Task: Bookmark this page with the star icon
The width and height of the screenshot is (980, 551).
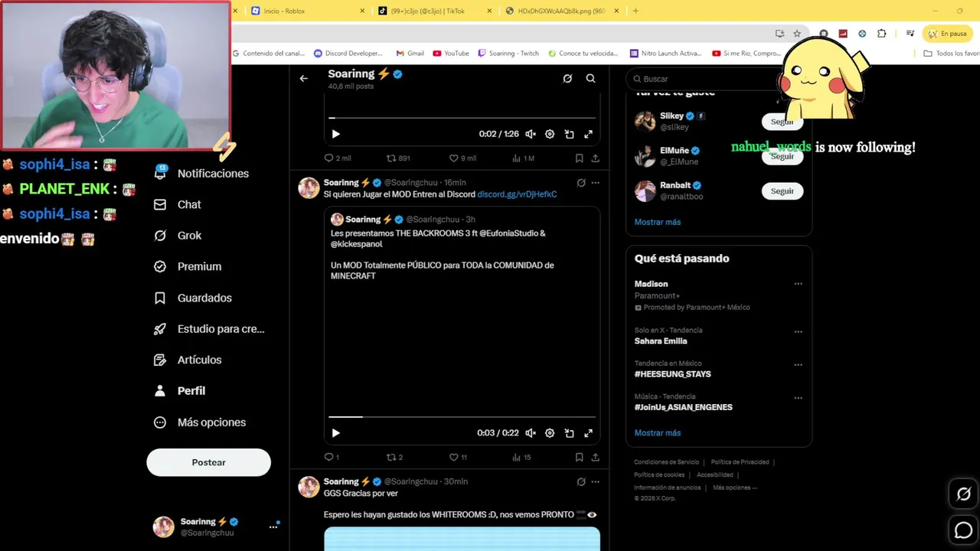Action: pos(797,34)
